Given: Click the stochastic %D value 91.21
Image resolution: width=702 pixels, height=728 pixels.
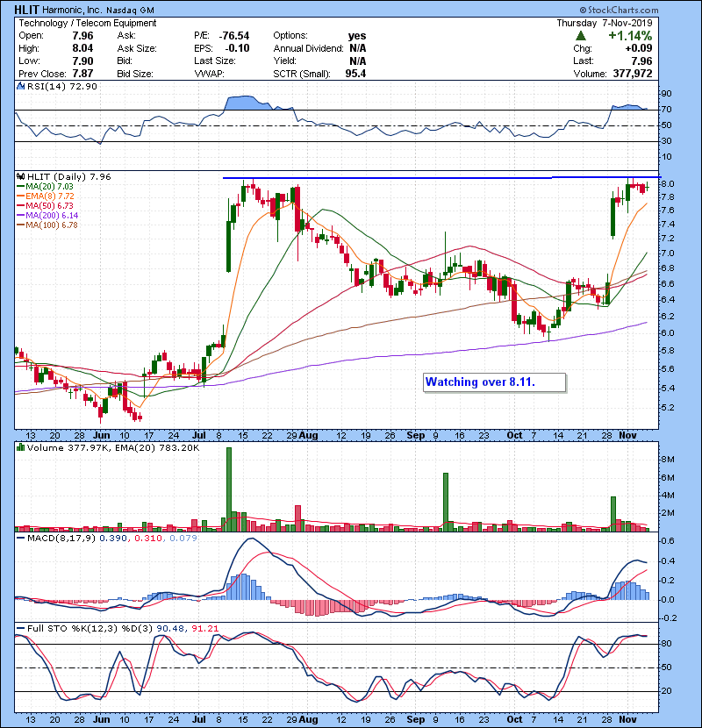Looking at the screenshot, I should coord(204,629).
